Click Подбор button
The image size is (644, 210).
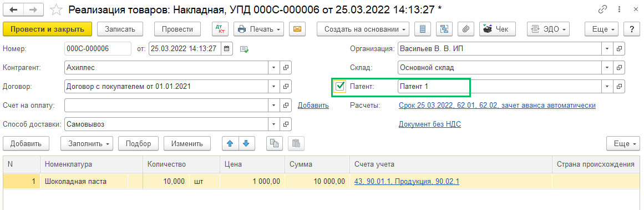tap(139, 143)
